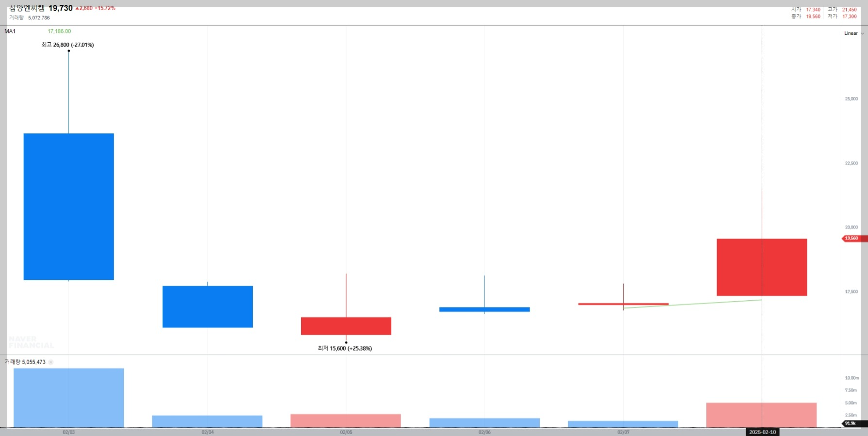
Task: Select the red 02/10 candlestick body
Action: click(762, 267)
